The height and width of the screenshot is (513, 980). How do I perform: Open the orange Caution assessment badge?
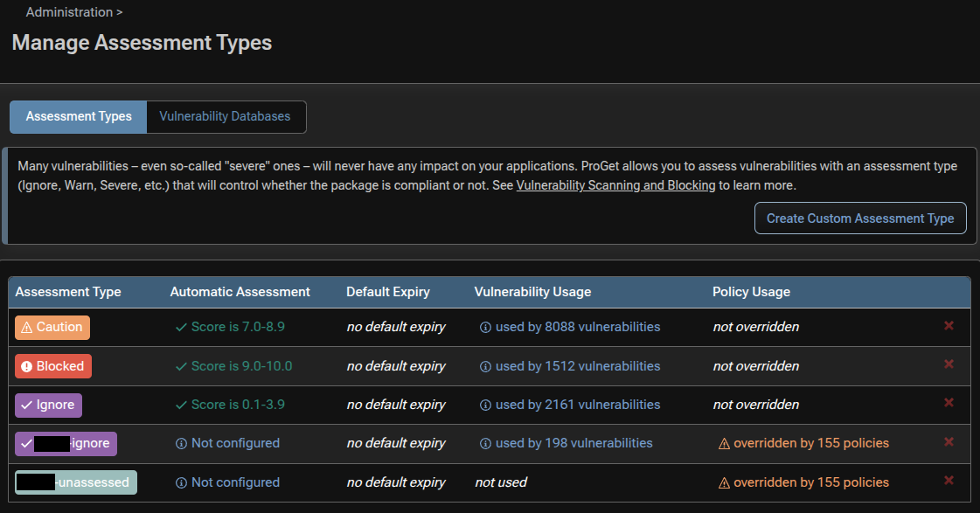pos(52,328)
